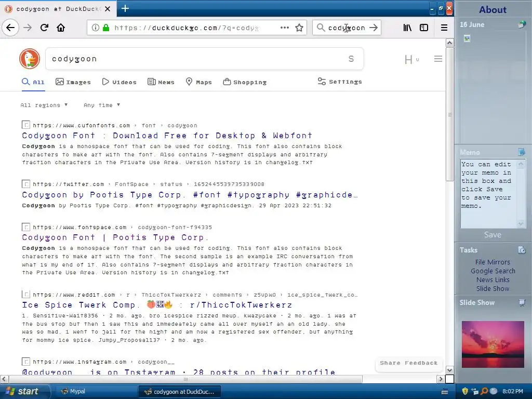
Task: Click page vertical scrollbar up arrow
Action: tap(449, 43)
